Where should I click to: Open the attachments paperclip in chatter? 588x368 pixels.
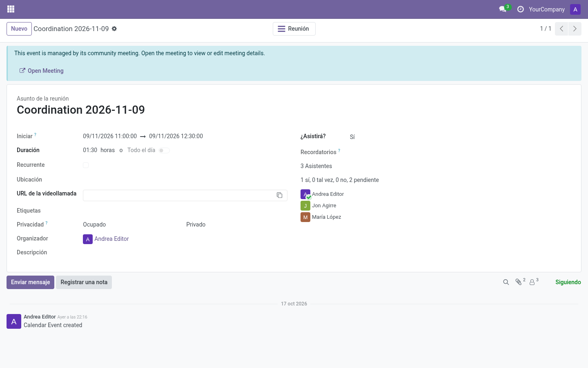click(x=519, y=282)
